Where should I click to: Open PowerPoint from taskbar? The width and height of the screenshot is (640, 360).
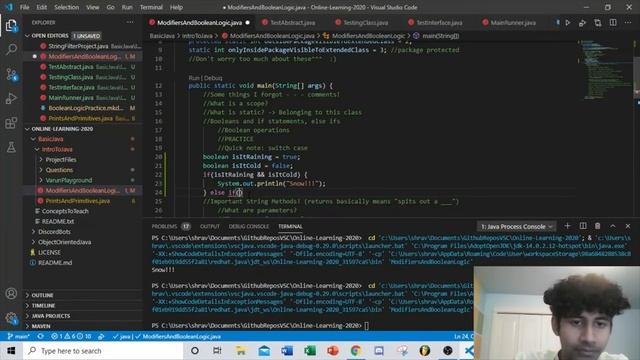pos(333,351)
